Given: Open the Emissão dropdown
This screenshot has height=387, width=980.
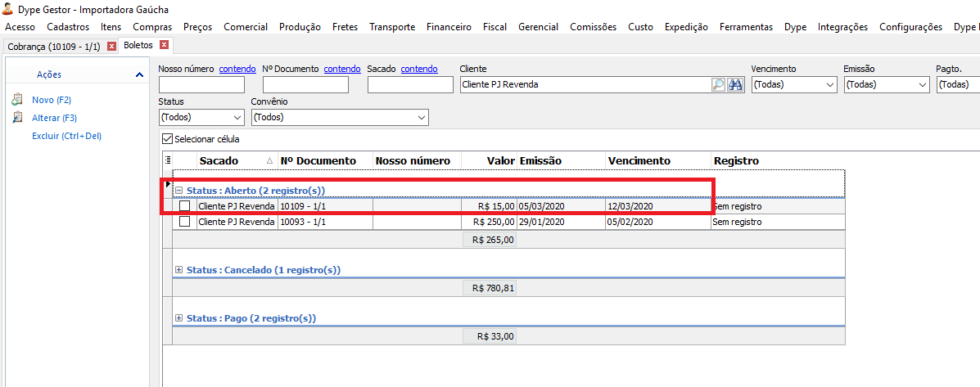Looking at the screenshot, I should coord(923,85).
